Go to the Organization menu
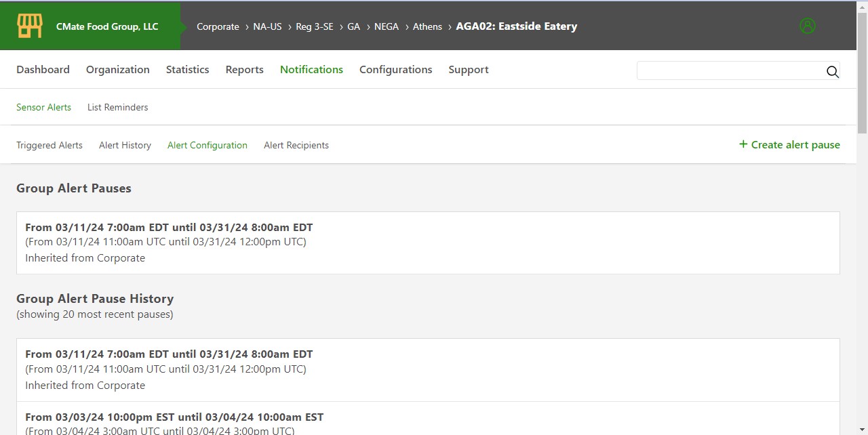The width and height of the screenshot is (868, 435). [117, 70]
